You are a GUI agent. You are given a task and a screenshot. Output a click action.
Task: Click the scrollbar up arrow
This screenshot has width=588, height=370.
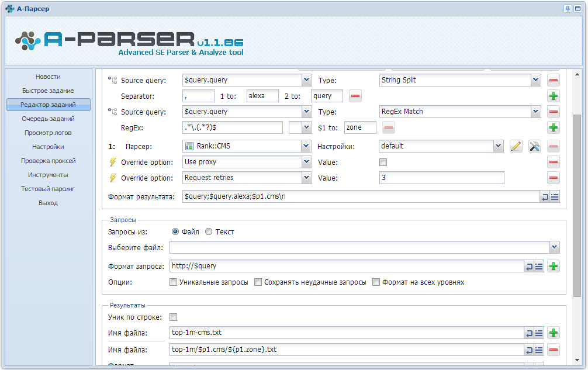tap(577, 75)
